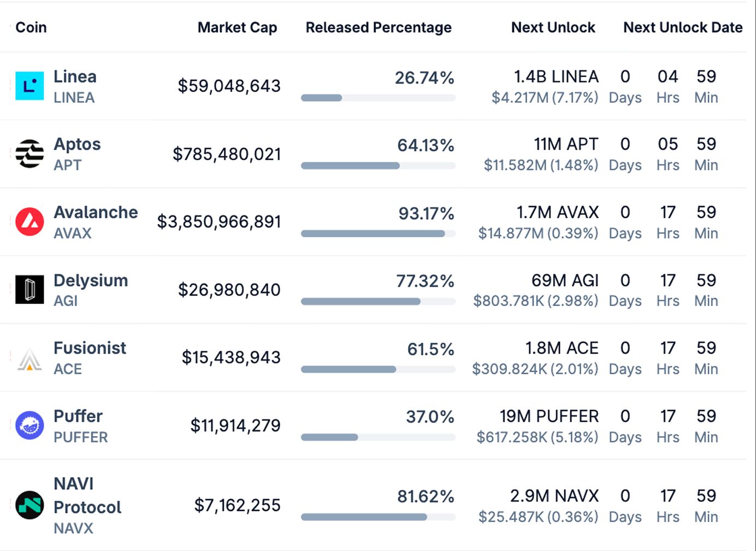Open the NAVI Protocol name link
Screen dimensions: 756x551
click(x=87, y=496)
